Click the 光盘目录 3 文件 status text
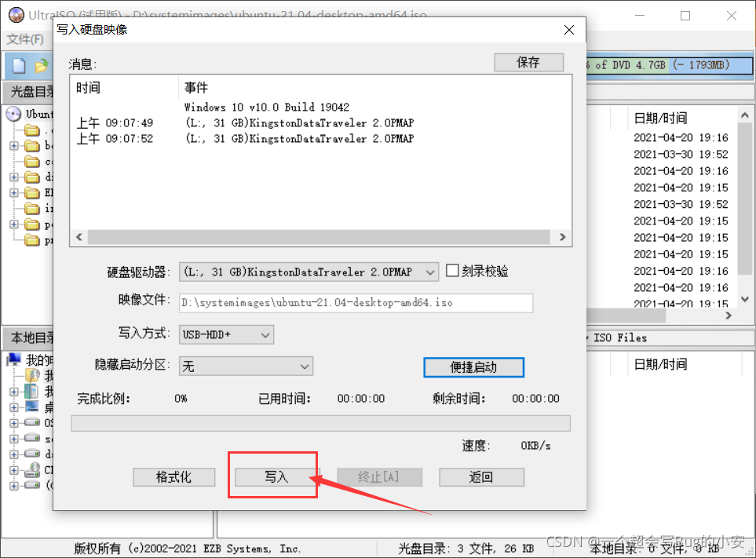The height and width of the screenshot is (558, 756). [x=466, y=549]
